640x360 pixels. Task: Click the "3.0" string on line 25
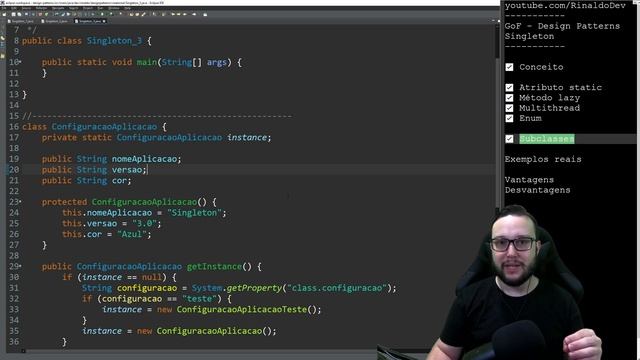click(144, 223)
